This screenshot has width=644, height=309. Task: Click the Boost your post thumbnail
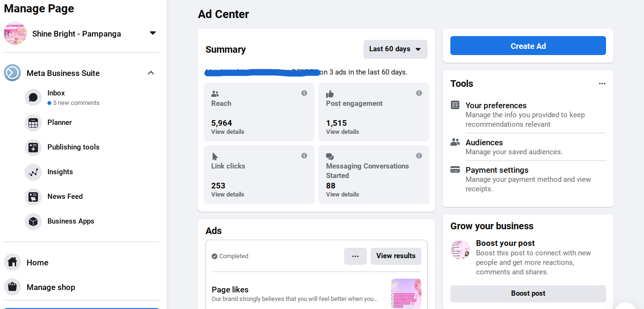(460, 250)
